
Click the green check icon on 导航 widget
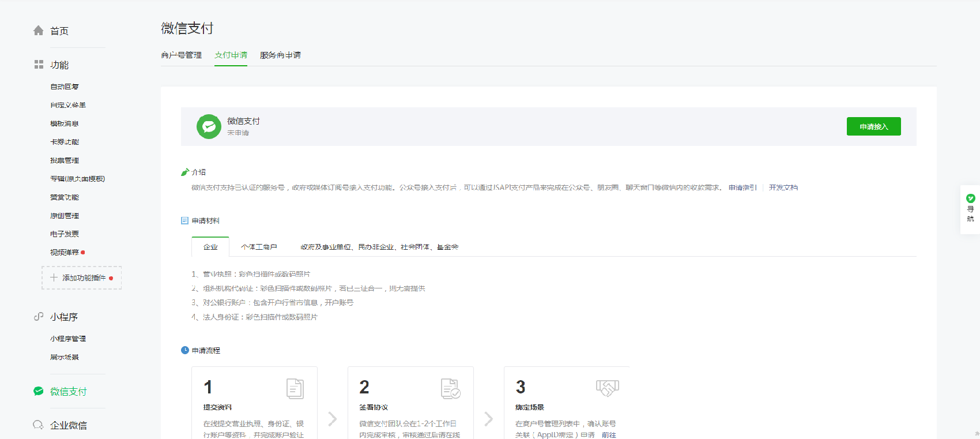tap(971, 198)
